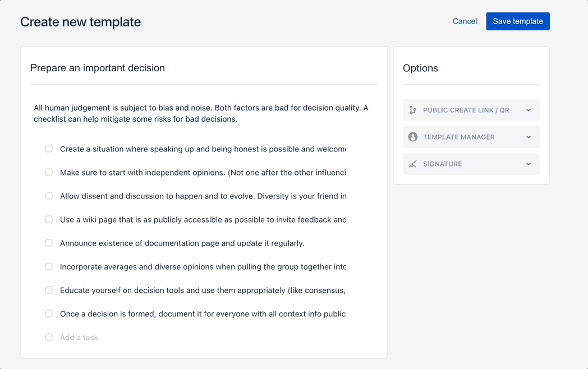Check the 'Once a decision is formed' box
The image size is (588, 369).
point(49,313)
